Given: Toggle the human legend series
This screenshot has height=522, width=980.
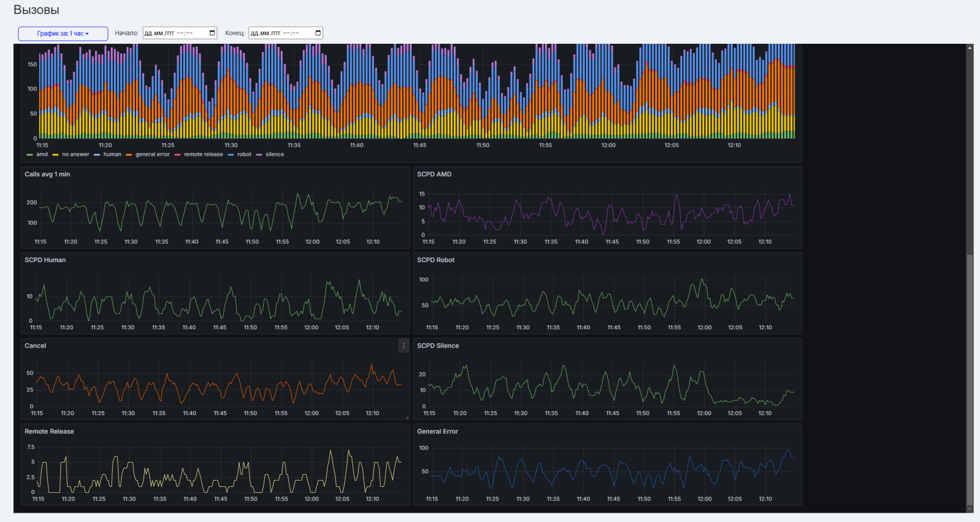Looking at the screenshot, I should (108, 155).
